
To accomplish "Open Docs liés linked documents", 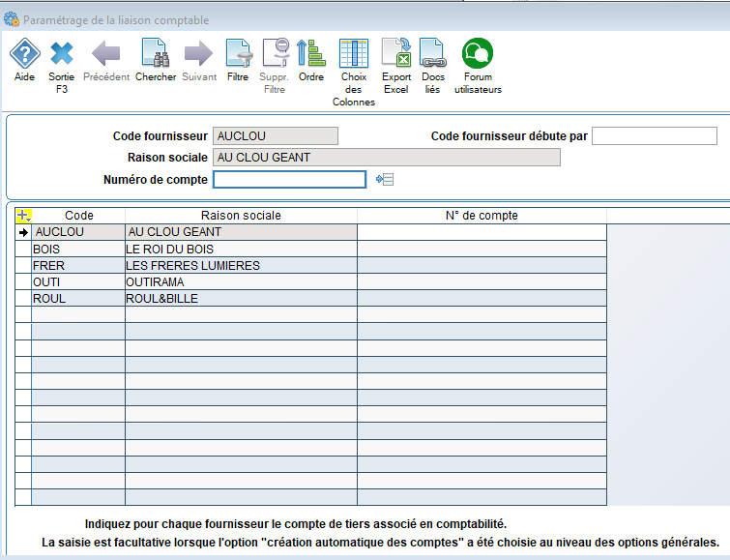I will (432, 53).
